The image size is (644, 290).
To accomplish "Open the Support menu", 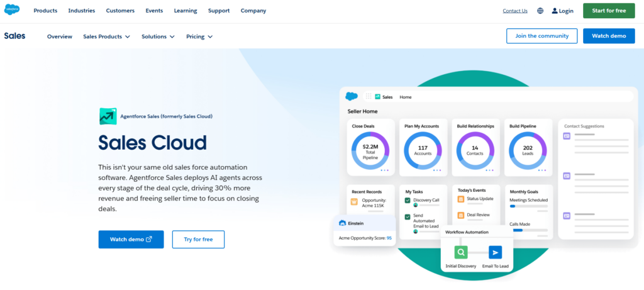I will pos(219,11).
